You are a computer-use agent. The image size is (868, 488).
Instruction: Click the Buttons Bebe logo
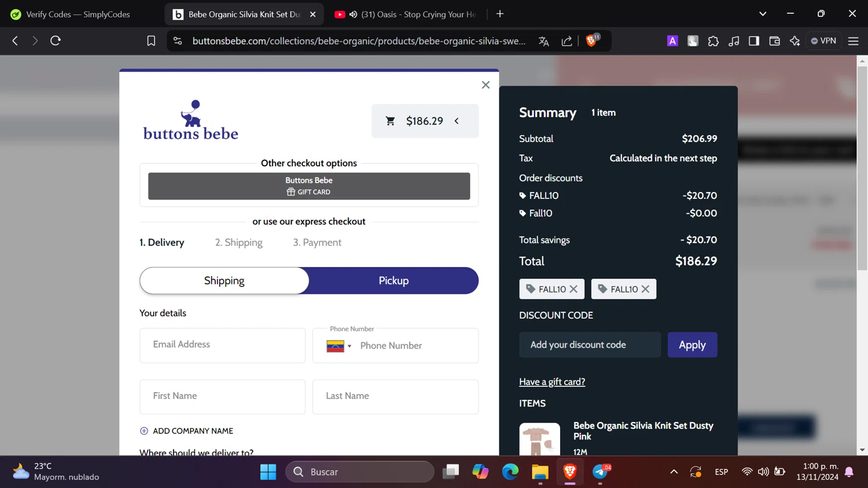[191, 120]
